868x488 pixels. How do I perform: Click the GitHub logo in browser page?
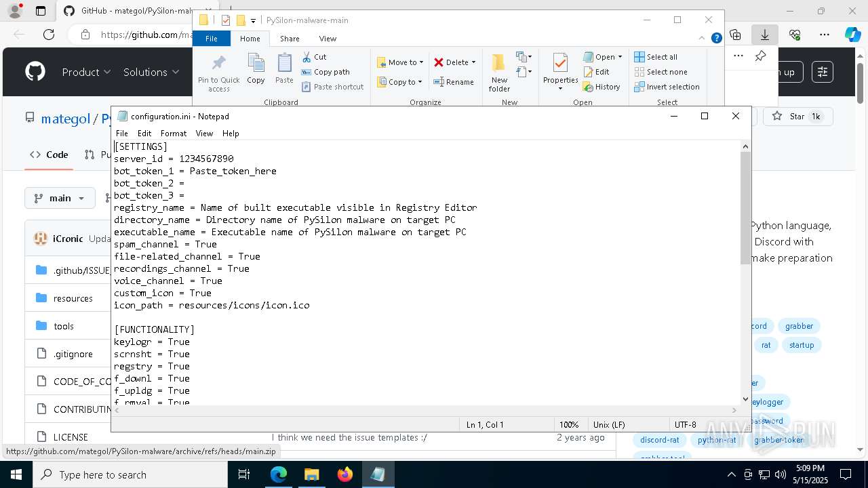[35, 72]
